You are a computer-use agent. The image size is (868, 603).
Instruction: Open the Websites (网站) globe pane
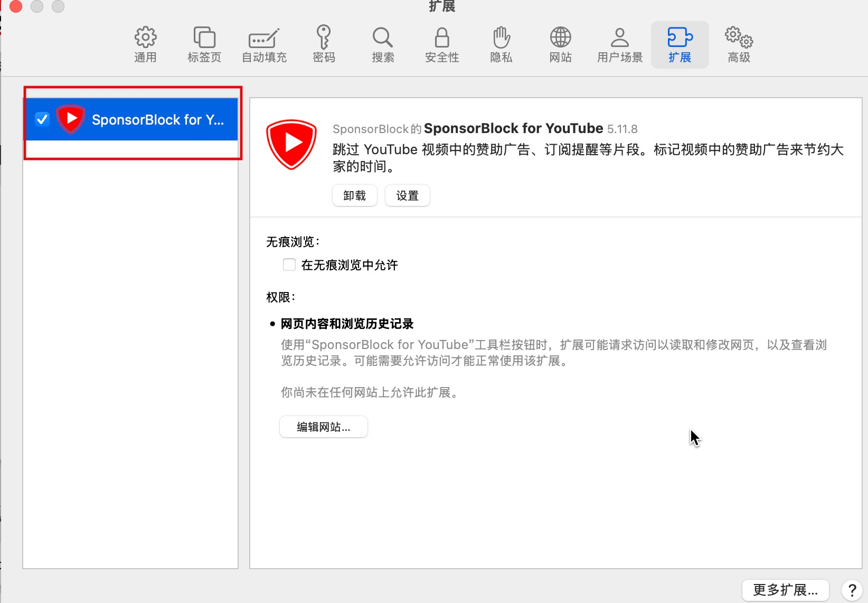(x=560, y=45)
